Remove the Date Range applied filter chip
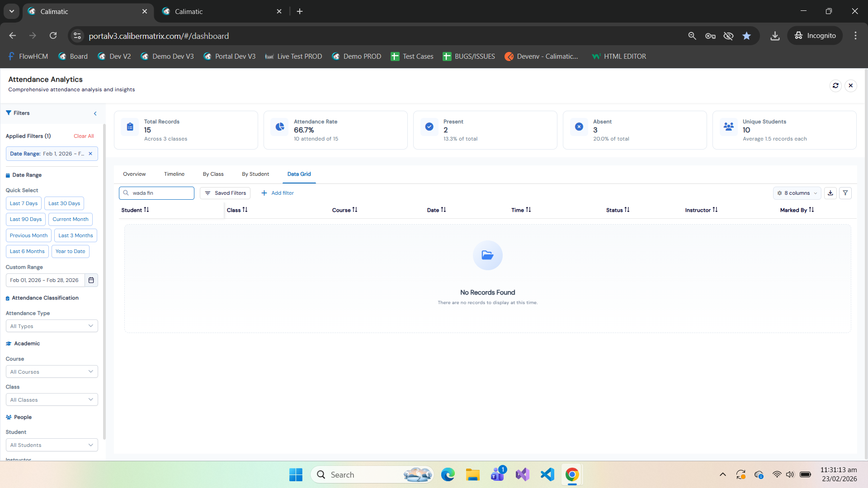This screenshot has height=488, width=868. click(90, 154)
